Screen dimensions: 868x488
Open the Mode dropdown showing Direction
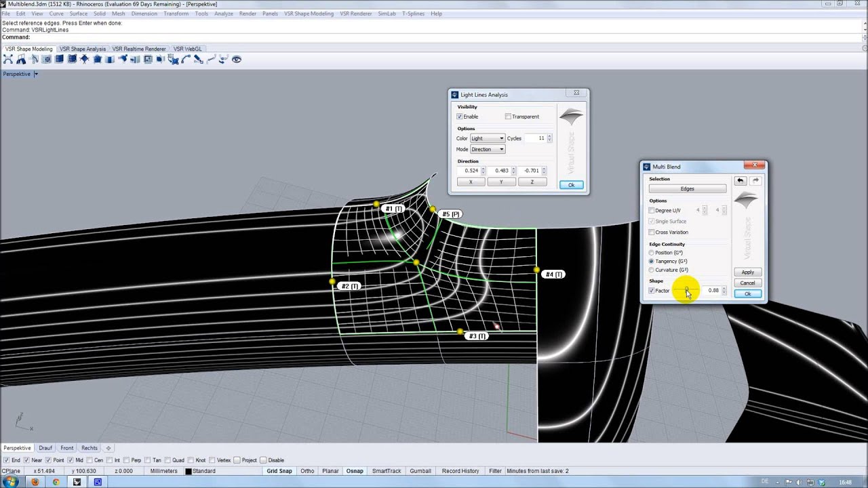488,149
